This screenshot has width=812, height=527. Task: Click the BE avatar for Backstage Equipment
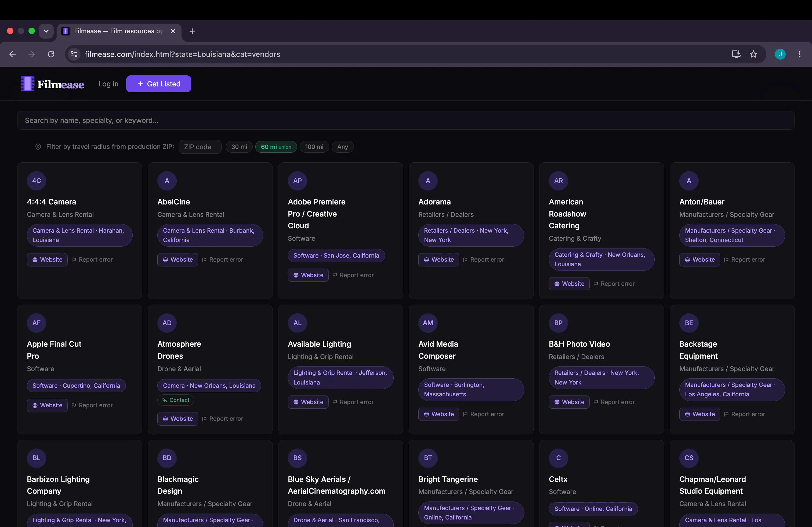689,323
